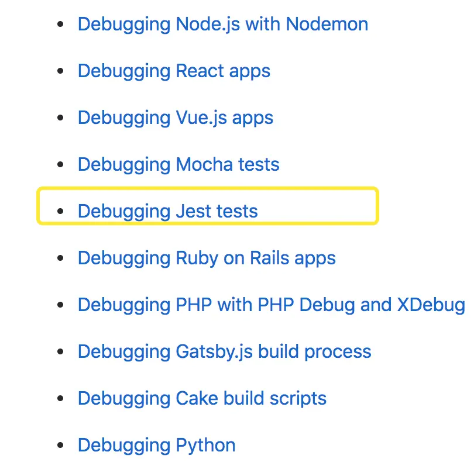Click the bullet inside the yellow Jest box
Viewport: 474px width, 476px height.
pos(60,211)
